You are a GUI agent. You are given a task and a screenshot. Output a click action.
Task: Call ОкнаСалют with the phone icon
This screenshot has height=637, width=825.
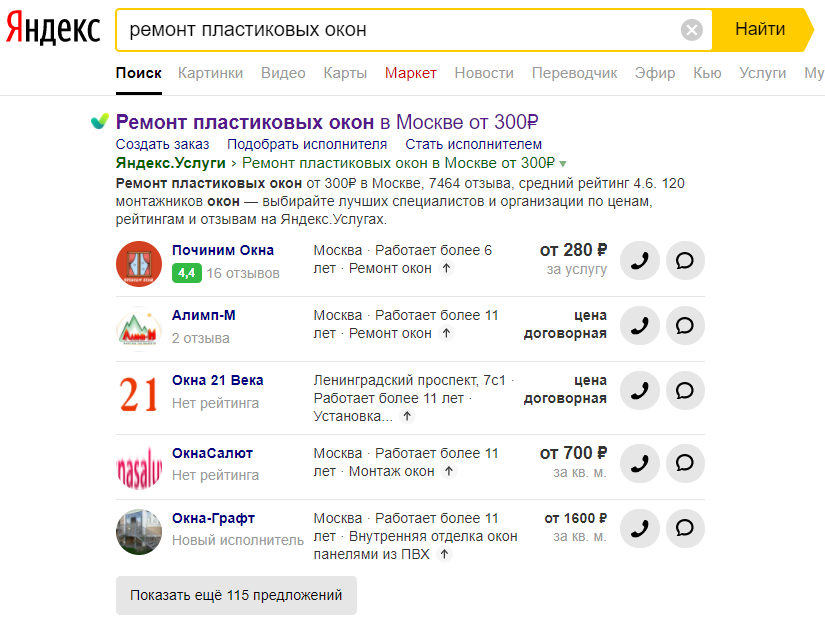pos(640,463)
